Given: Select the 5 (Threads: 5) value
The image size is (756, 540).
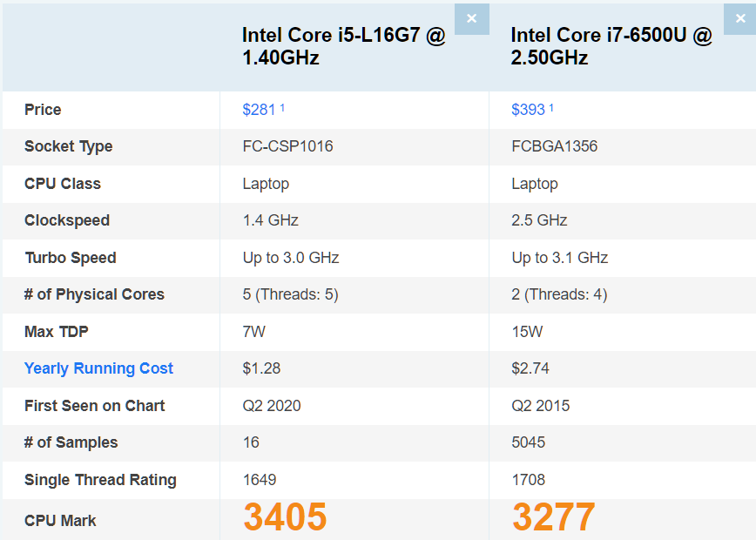Looking at the screenshot, I should (290, 294).
